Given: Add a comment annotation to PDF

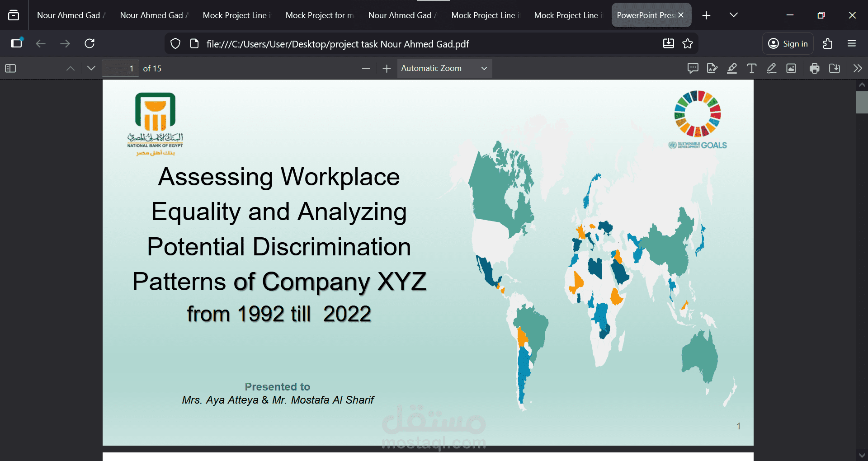Looking at the screenshot, I should pos(693,68).
